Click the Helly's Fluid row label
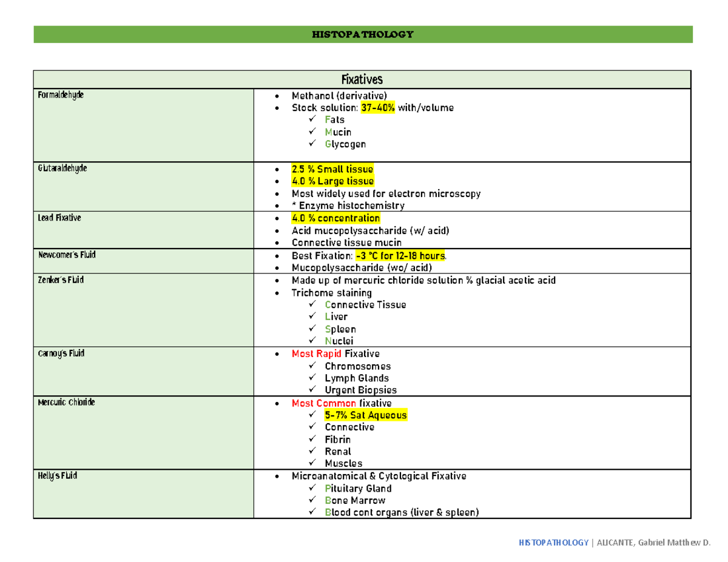 [56, 476]
